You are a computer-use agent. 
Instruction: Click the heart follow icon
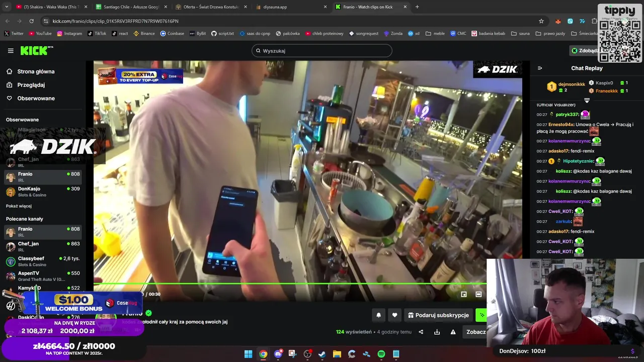point(394,315)
